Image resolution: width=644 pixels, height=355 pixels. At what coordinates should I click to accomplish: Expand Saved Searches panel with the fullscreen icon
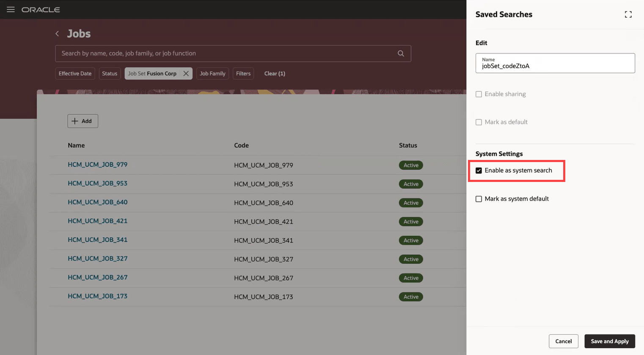628,14
